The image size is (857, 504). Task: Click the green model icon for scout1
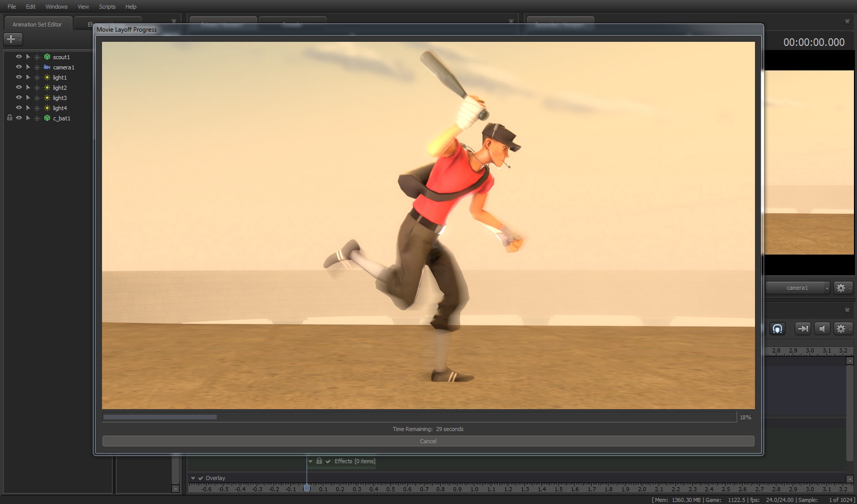(47, 57)
